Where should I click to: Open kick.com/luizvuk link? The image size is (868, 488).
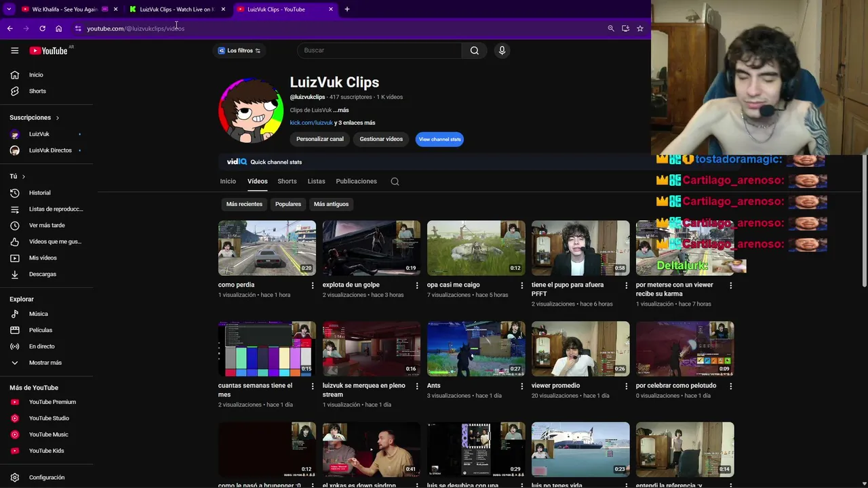point(311,123)
